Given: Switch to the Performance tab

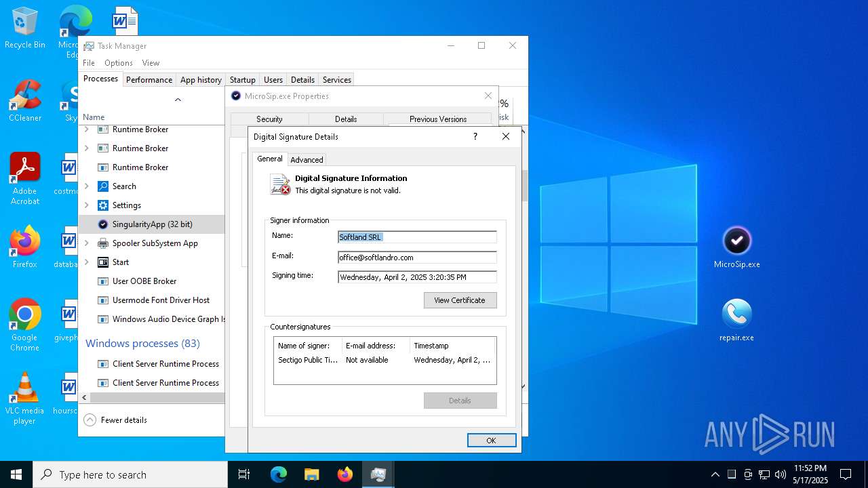Looking at the screenshot, I should (149, 79).
